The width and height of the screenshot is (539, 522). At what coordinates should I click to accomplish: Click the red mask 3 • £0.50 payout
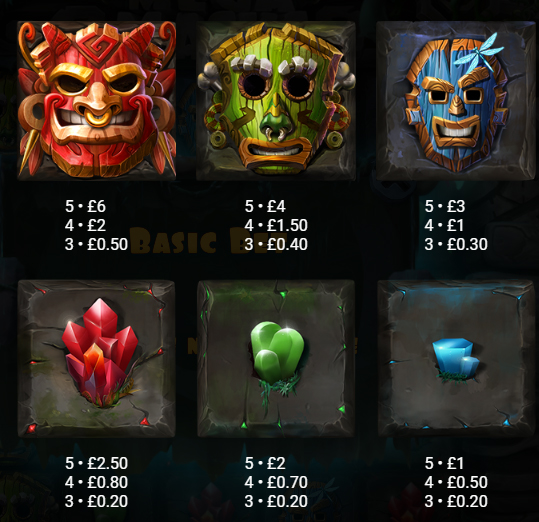[x=96, y=244]
